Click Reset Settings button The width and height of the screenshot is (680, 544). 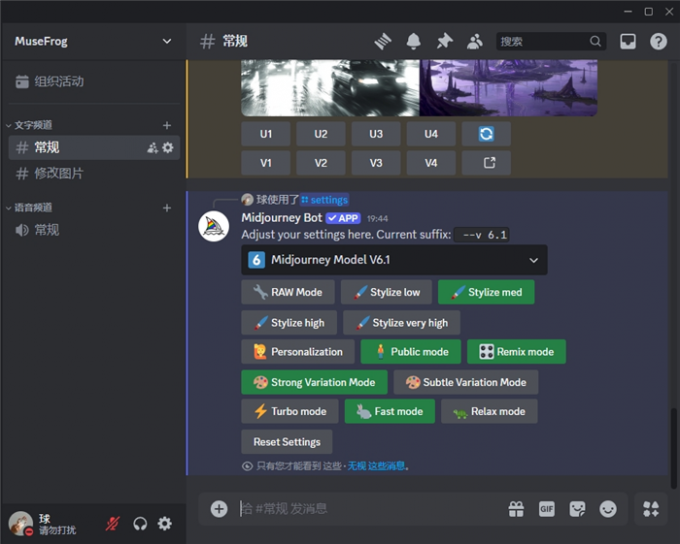click(287, 442)
